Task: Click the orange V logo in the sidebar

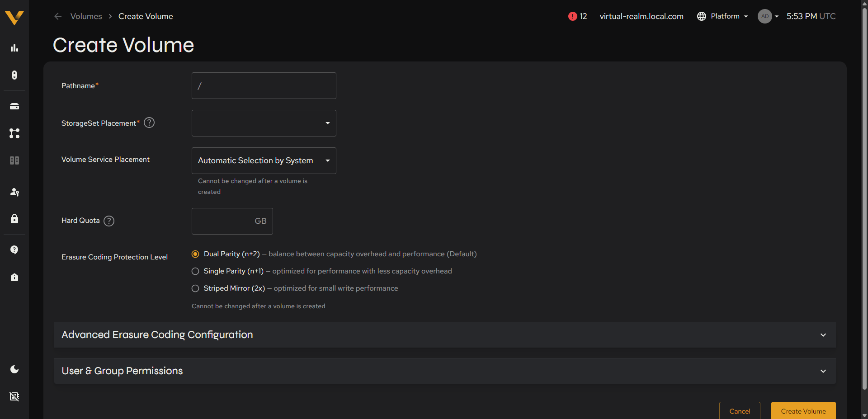Action: (x=14, y=18)
